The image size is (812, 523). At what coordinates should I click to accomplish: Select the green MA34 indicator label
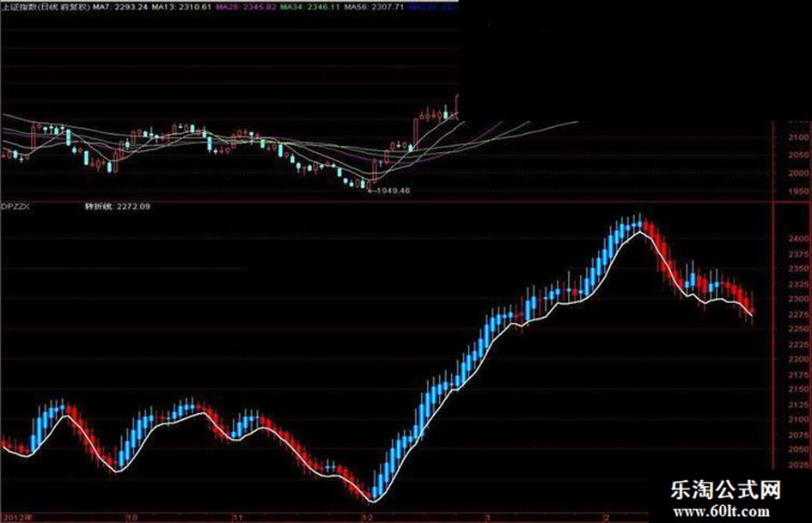coord(309,8)
